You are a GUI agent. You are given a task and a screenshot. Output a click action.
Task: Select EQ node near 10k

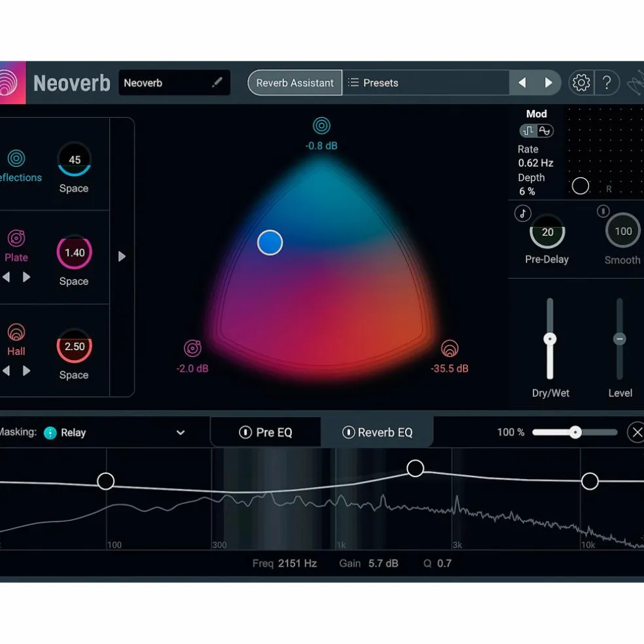point(590,481)
